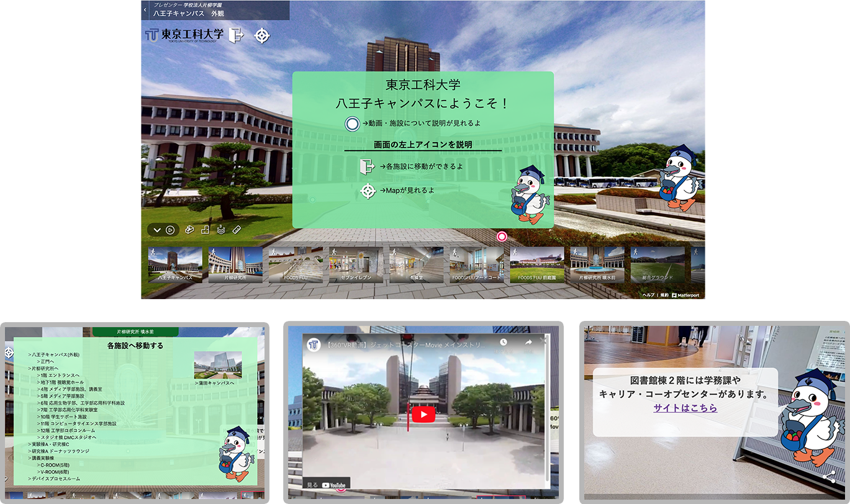Select 4階 メディア学部施設、講義室

click(x=70, y=389)
